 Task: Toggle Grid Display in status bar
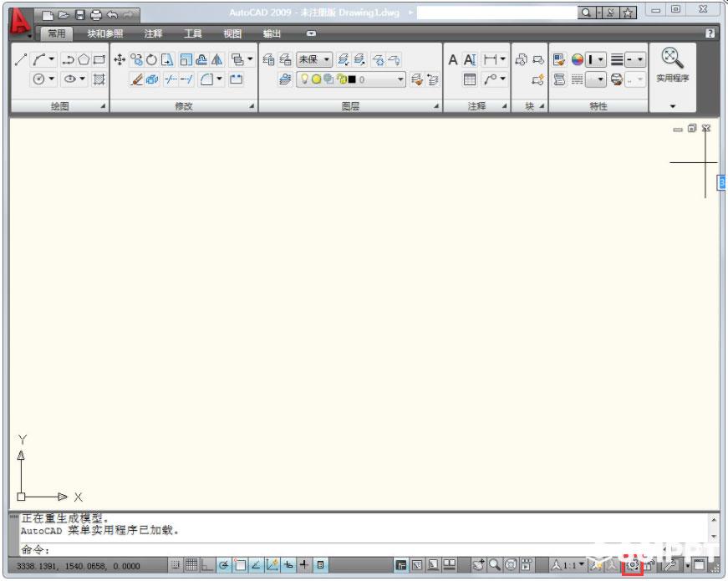pos(191,565)
